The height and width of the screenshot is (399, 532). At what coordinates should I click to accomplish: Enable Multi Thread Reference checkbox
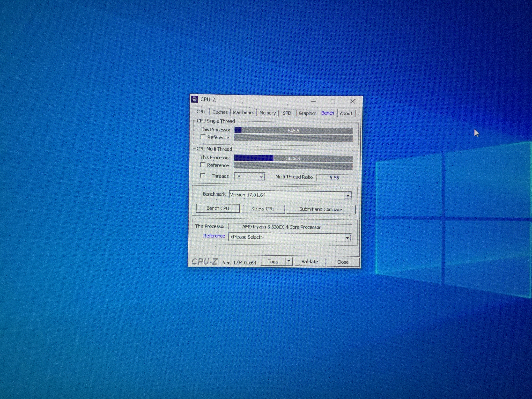[202, 165]
